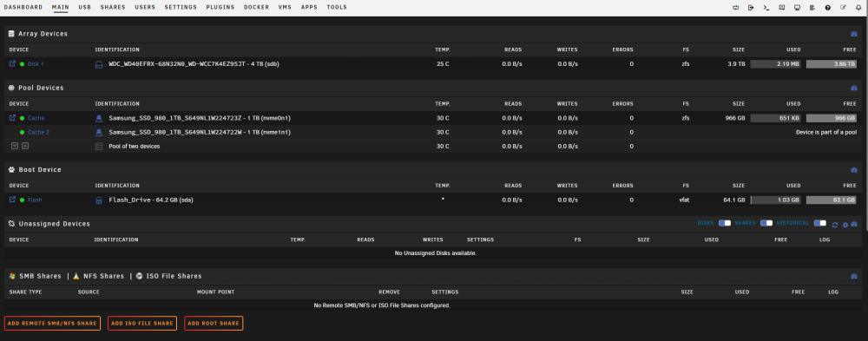Click 'Device is part of a pool' text
This screenshot has height=341, width=868.
tap(826, 133)
